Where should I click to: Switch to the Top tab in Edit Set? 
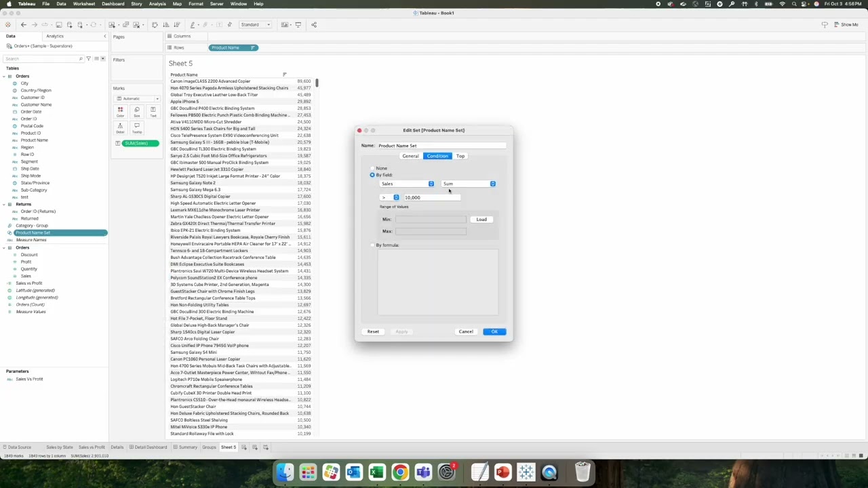tap(460, 156)
